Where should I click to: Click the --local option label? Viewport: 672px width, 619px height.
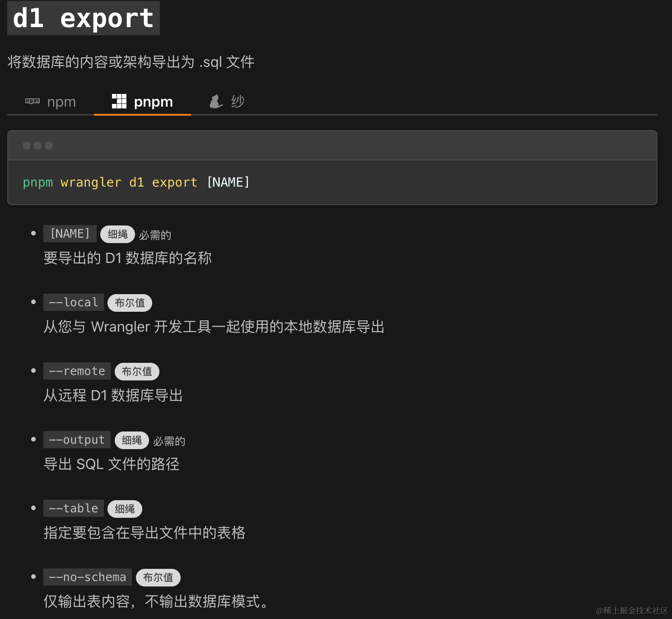click(74, 302)
